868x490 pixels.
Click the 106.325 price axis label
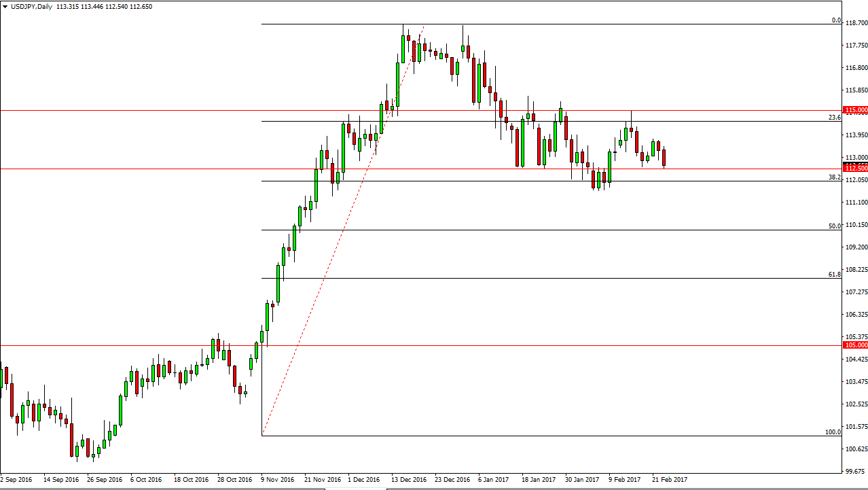click(x=857, y=315)
